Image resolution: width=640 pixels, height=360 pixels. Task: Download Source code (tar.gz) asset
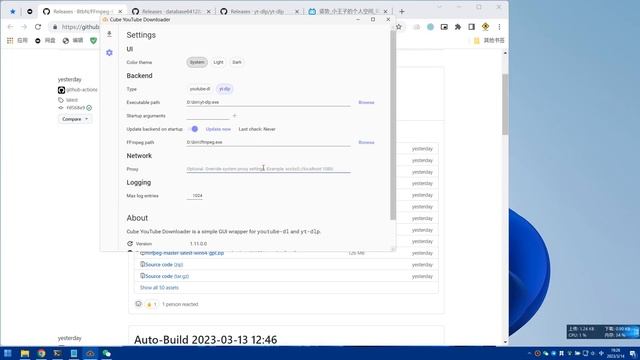point(167,276)
